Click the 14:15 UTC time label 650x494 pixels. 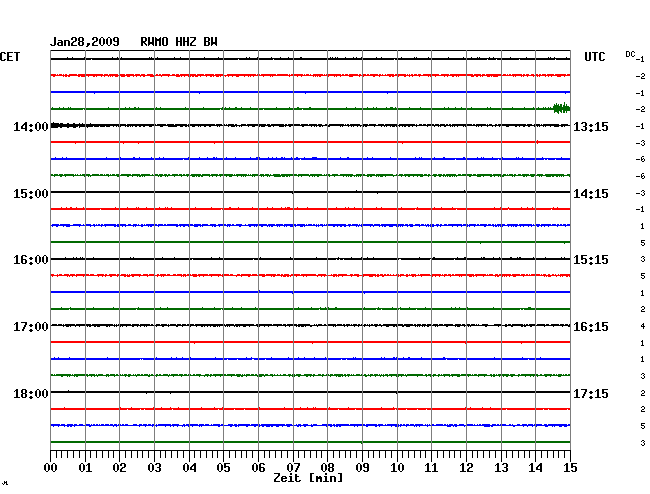click(591, 194)
